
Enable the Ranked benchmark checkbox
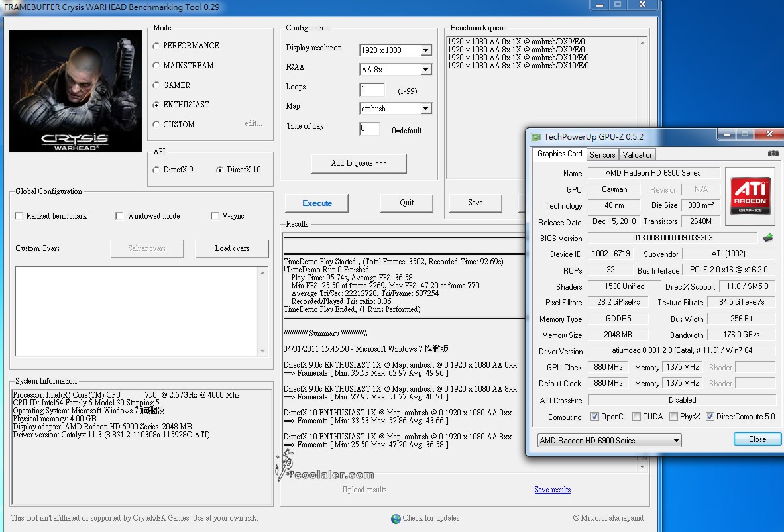pos(19,216)
